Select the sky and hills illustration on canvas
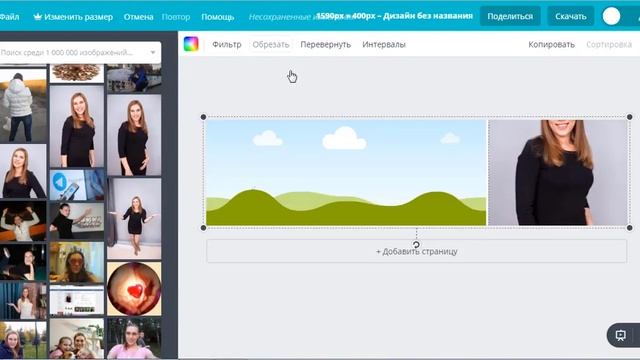The width and height of the screenshot is (640, 360). coord(346,172)
